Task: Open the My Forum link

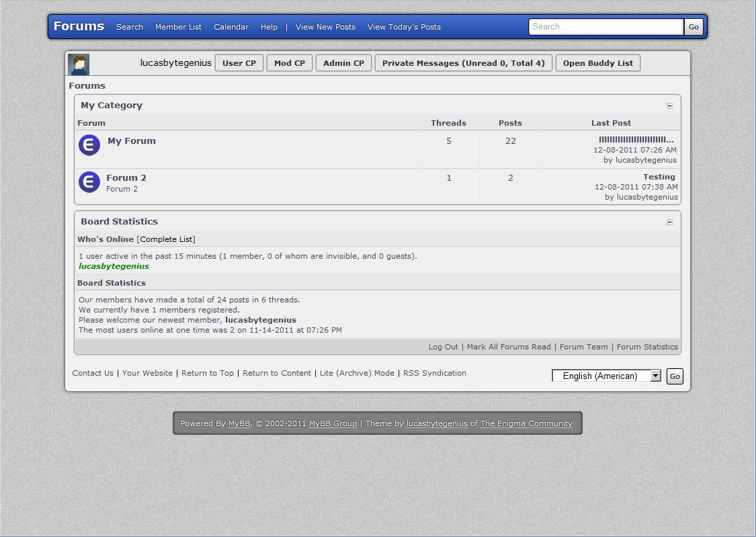Action: (x=132, y=141)
